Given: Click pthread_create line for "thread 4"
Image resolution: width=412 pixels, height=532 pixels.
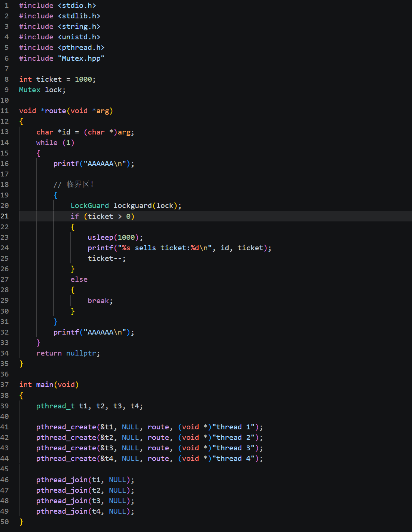Looking at the screenshot, I should point(150,459).
